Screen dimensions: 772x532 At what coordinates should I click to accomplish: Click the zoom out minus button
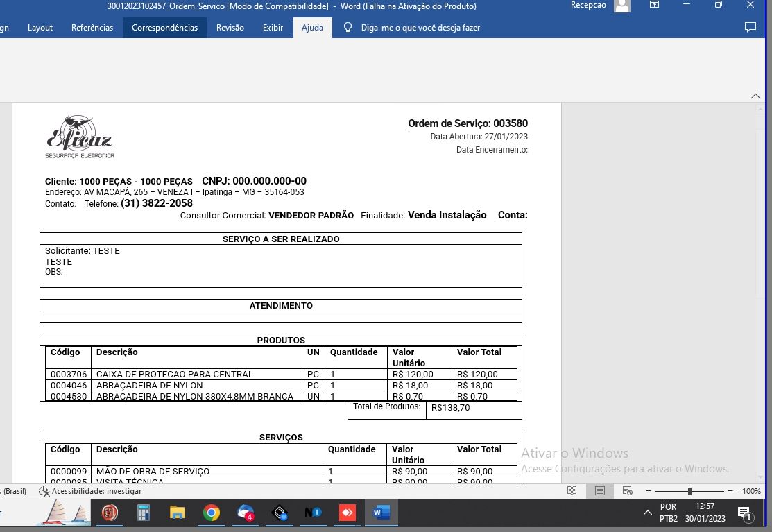[649, 491]
